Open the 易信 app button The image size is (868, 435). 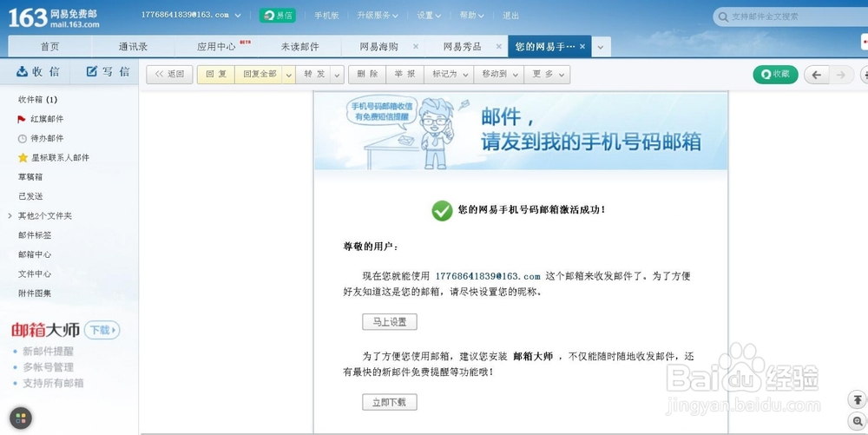pos(278,16)
